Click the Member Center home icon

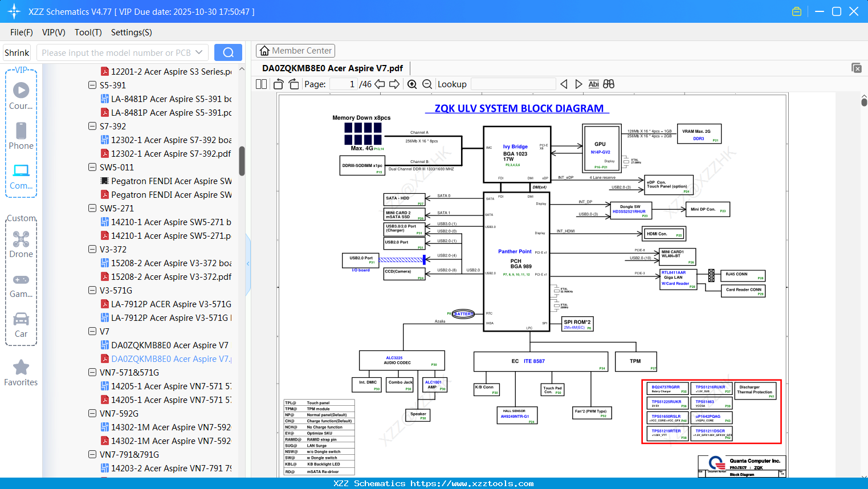[264, 51]
